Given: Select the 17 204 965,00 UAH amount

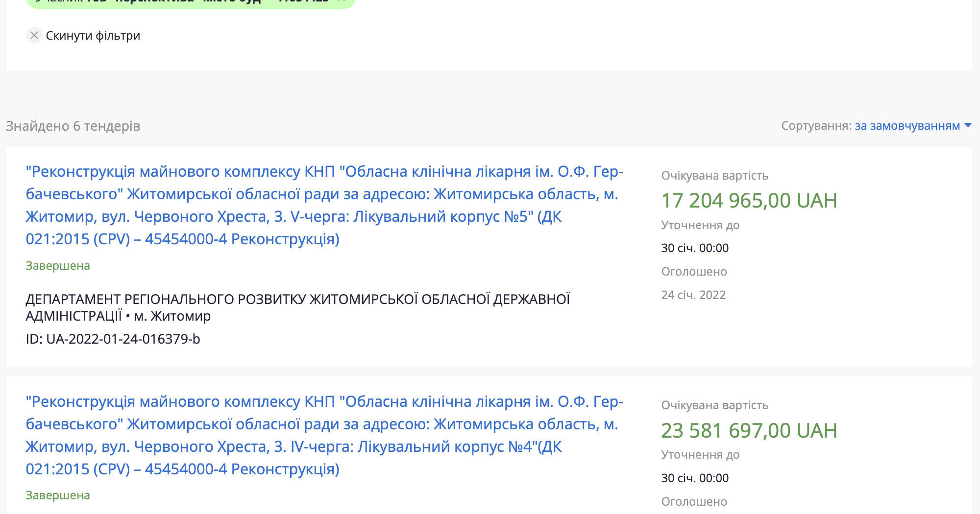Looking at the screenshot, I should tap(749, 200).
